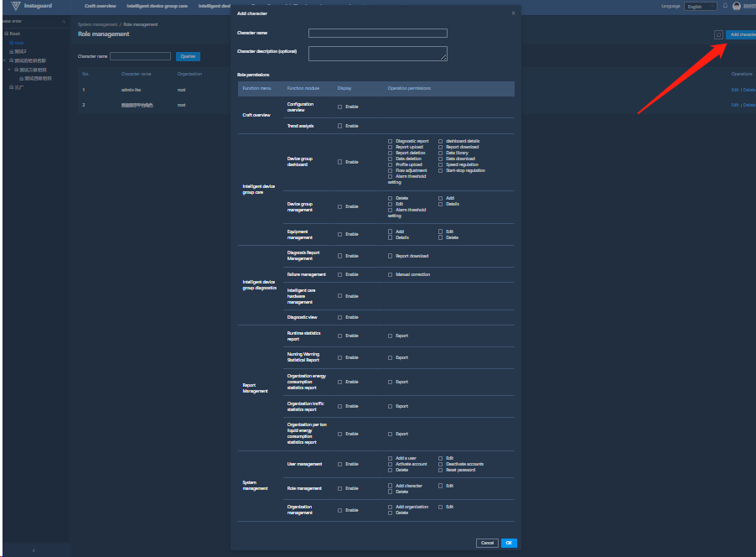Enable display for Diagnosis Report Management
Screen dimensions: 756x557
[x=340, y=257]
